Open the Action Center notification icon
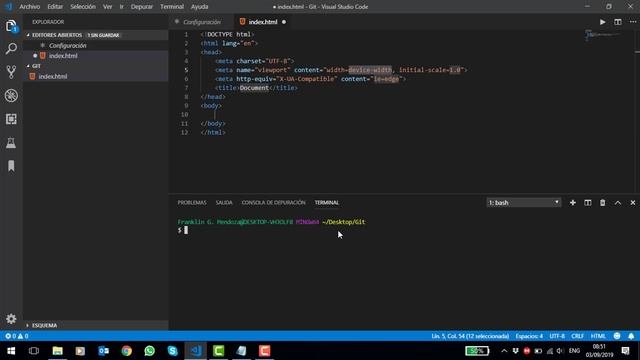The height and width of the screenshot is (360, 640). point(625,351)
